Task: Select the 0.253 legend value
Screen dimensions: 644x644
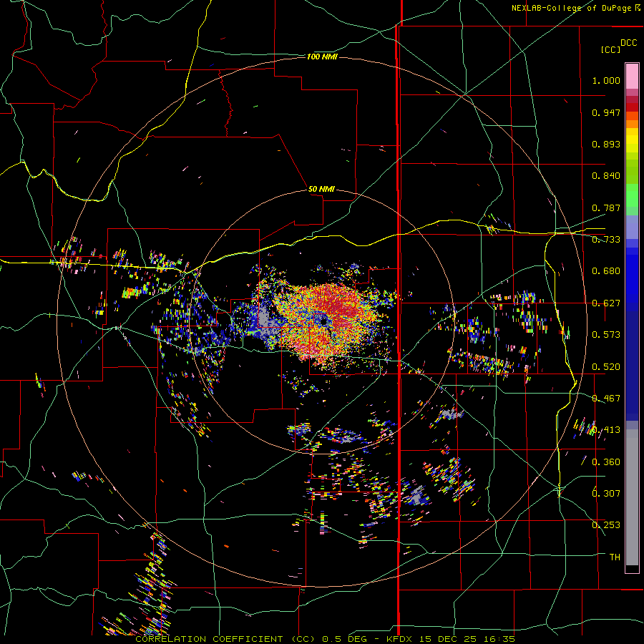Action: click(x=606, y=525)
